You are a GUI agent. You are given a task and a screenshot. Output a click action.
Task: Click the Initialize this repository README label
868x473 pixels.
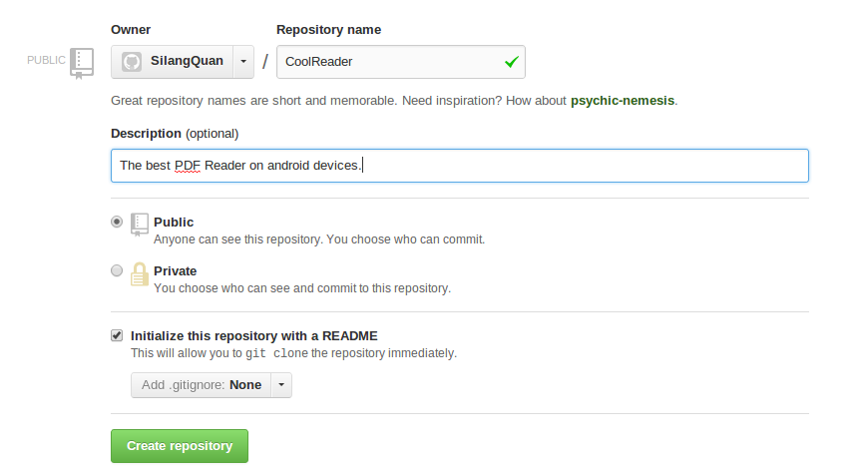[254, 336]
